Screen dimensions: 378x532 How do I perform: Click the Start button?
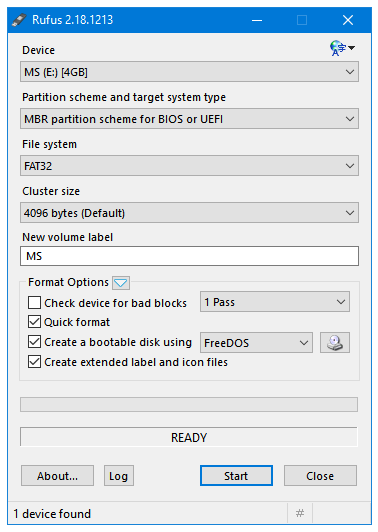(236, 476)
